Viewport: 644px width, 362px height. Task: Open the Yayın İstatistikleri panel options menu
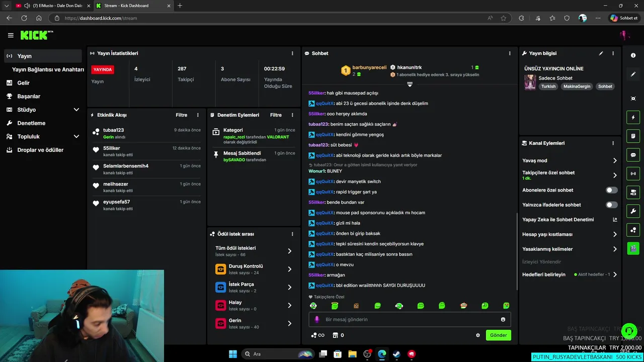tap(292, 53)
